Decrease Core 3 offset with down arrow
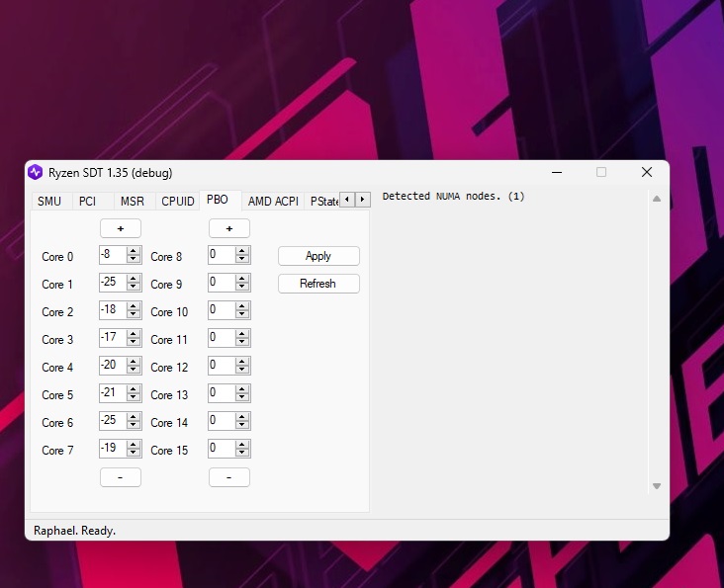The image size is (724, 588). pyautogui.click(x=134, y=342)
